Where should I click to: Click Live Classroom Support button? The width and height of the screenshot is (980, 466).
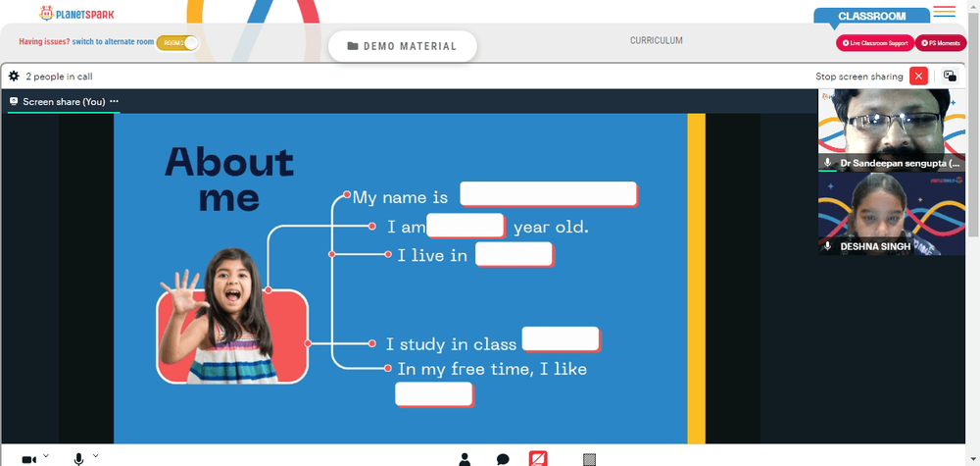[875, 43]
